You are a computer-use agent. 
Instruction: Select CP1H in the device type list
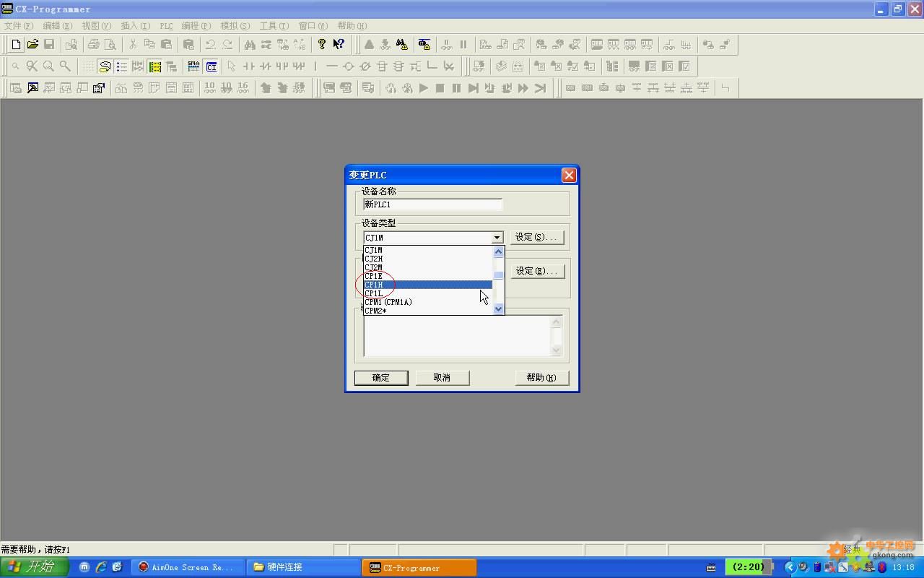coord(428,285)
